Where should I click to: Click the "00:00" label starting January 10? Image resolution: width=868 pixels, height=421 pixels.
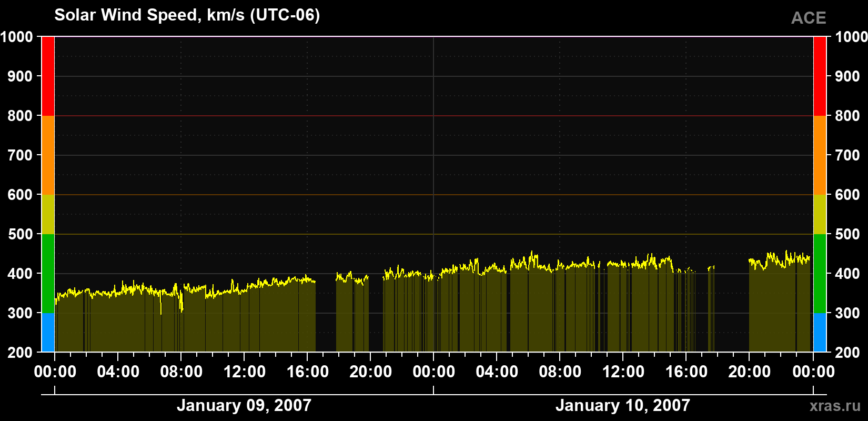click(x=434, y=372)
